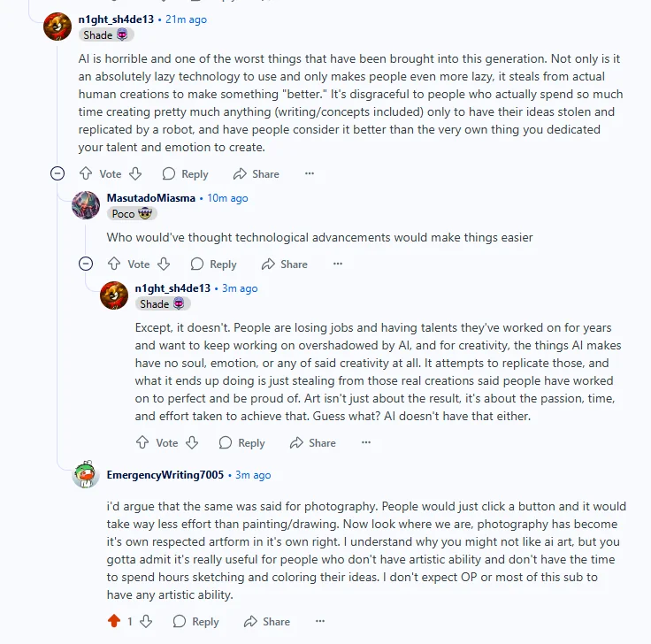The image size is (651, 644).
Task: Downvote MasutadoMiasma's comment
Action: click(164, 264)
